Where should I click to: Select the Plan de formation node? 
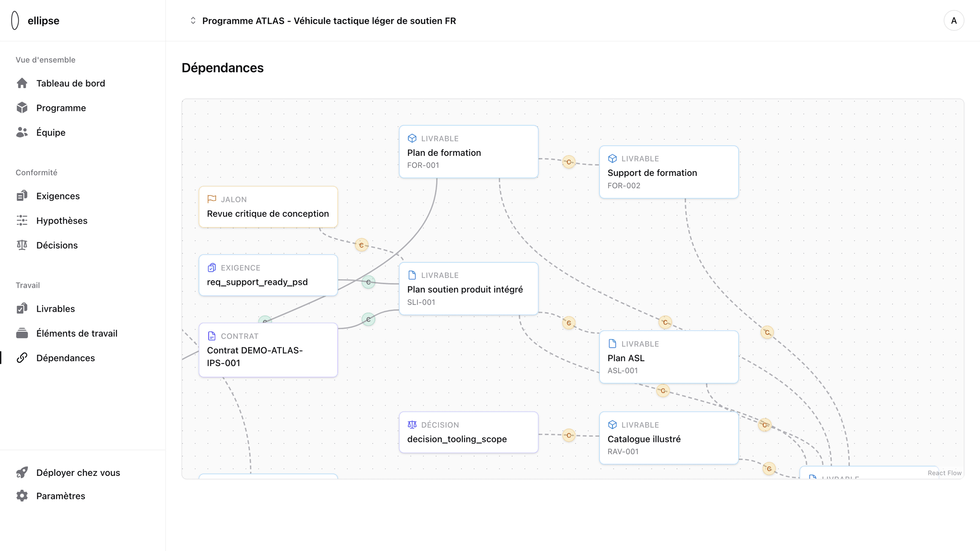tap(468, 151)
